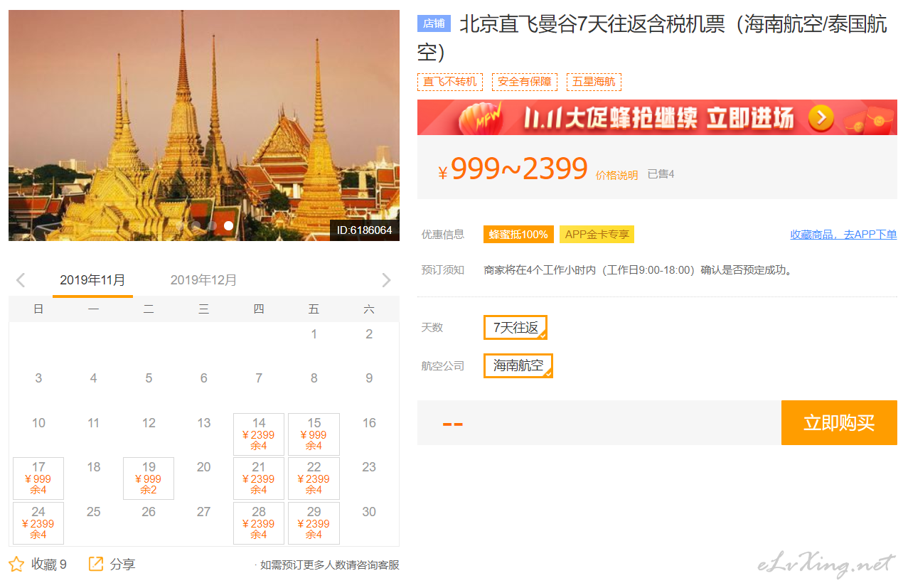Select the active third carousel dot

click(229, 225)
